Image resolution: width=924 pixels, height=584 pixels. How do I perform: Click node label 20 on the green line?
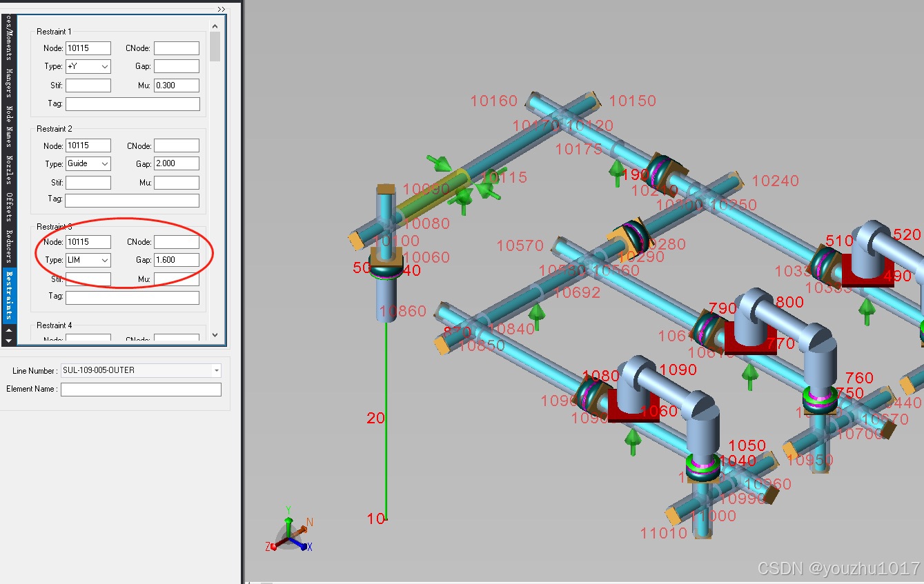[x=375, y=418]
